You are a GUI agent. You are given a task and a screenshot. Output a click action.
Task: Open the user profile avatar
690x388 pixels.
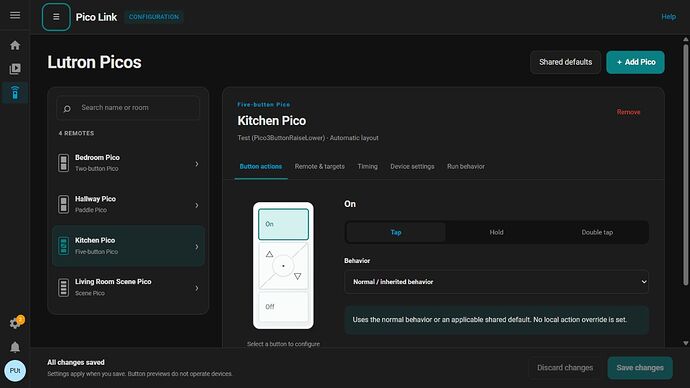coord(15,370)
